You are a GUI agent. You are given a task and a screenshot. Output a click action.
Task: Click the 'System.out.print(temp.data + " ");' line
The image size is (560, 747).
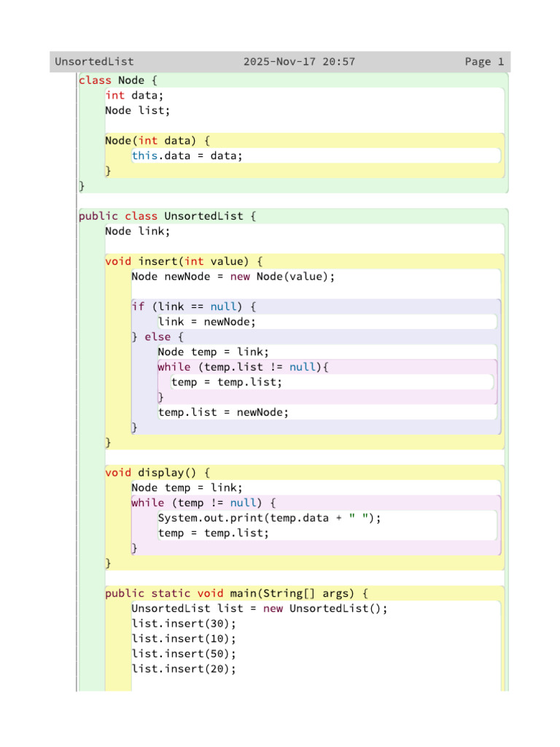pos(270,519)
